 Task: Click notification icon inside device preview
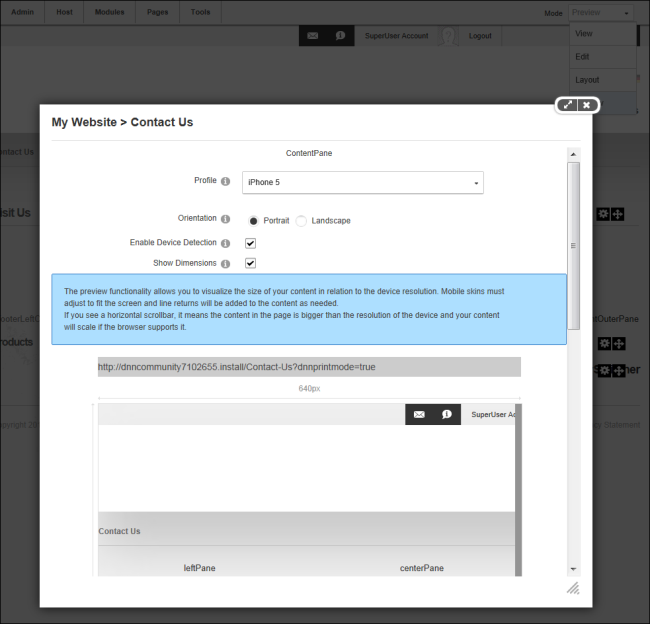click(x=446, y=414)
